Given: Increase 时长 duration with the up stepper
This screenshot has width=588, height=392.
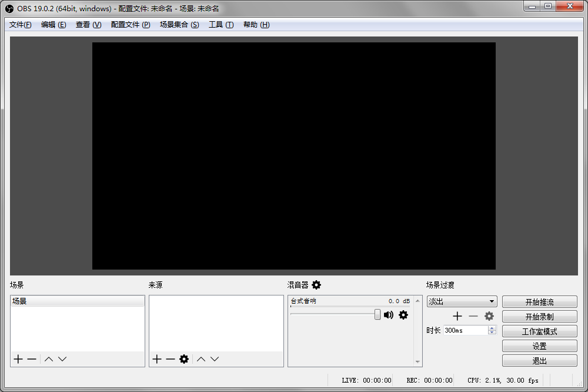Looking at the screenshot, I should point(492,327).
